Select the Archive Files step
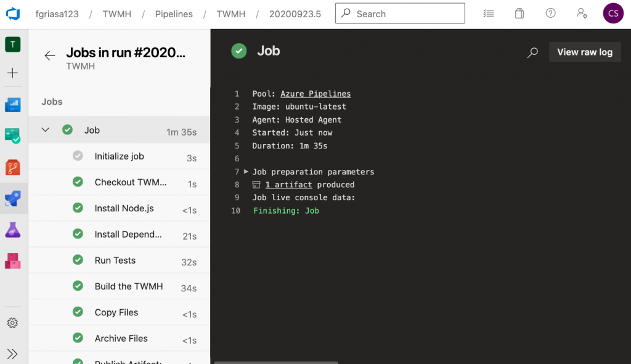Viewport: 631px width, 364px height. 119,338
